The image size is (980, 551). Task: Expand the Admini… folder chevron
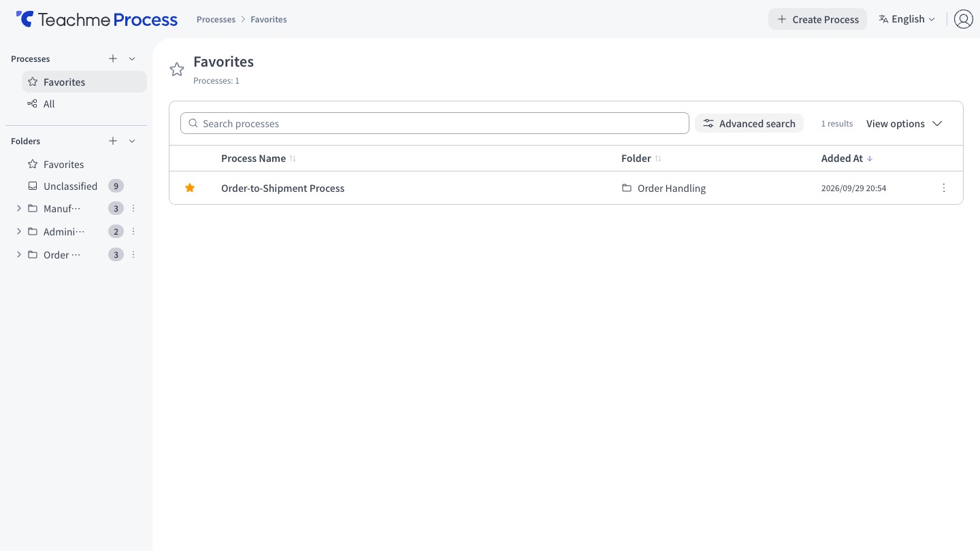pos(18,231)
